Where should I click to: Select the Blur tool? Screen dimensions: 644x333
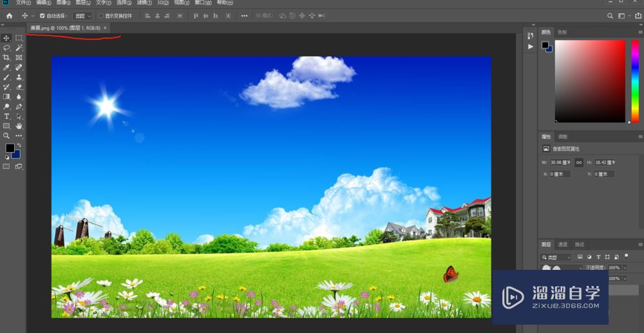pyautogui.click(x=19, y=97)
